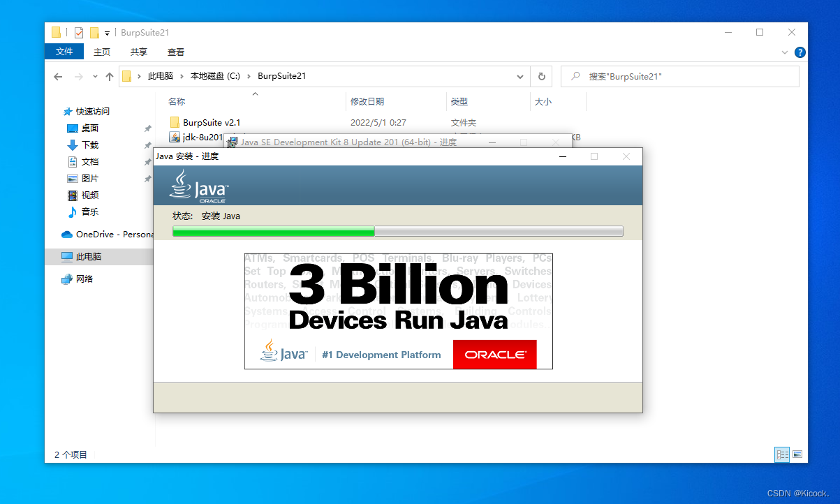
Task: Sort by 修改日期 column header
Action: (x=367, y=102)
